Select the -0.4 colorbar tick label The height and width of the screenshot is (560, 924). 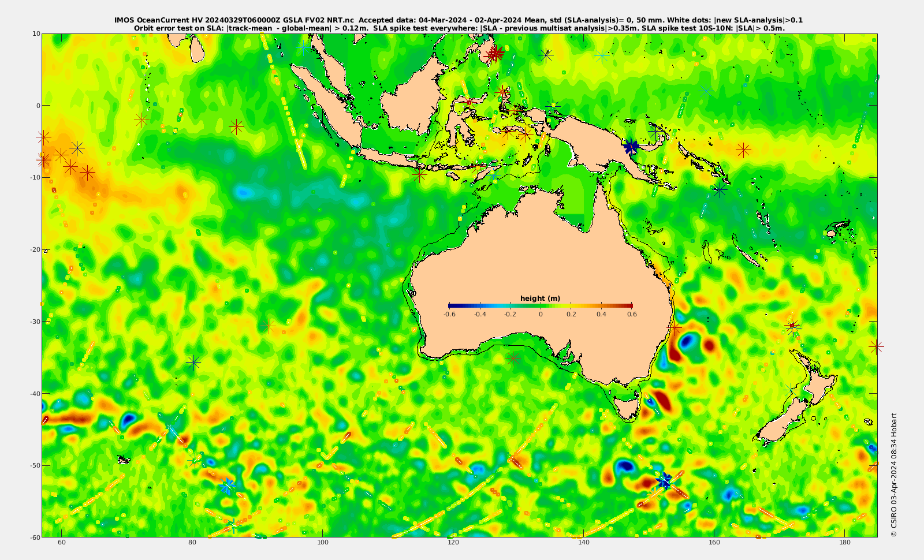pyautogui.click(x=479, y=315)
